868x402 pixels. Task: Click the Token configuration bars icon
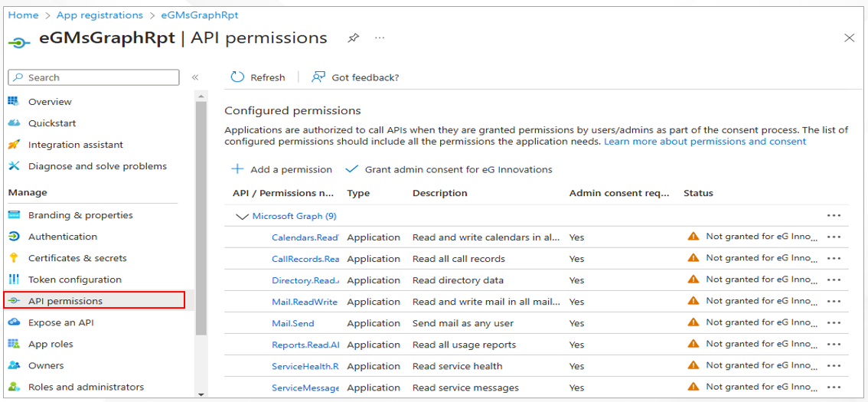14,279
